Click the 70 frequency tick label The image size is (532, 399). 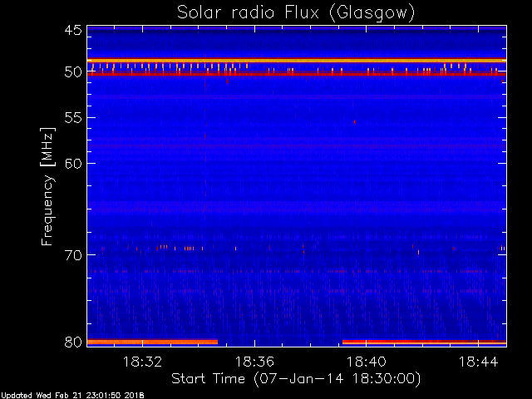click(x=73, y=255)
